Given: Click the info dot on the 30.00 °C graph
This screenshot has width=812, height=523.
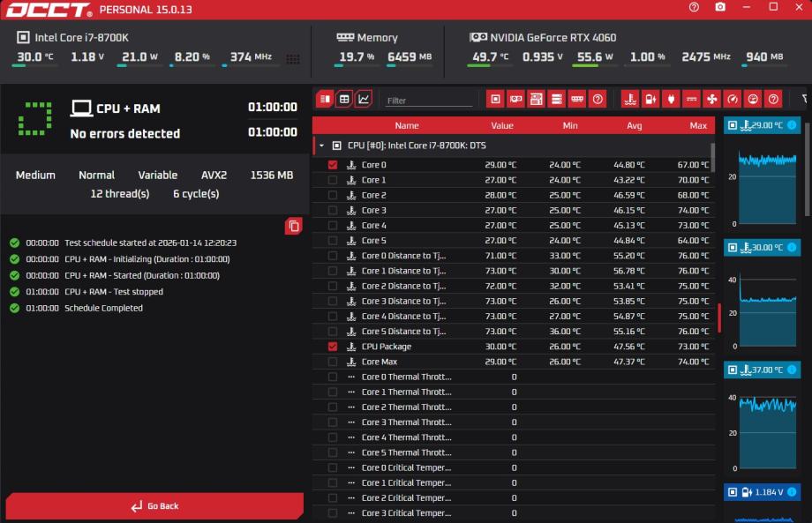Looking at the screenshot, I should coord(792,247).
